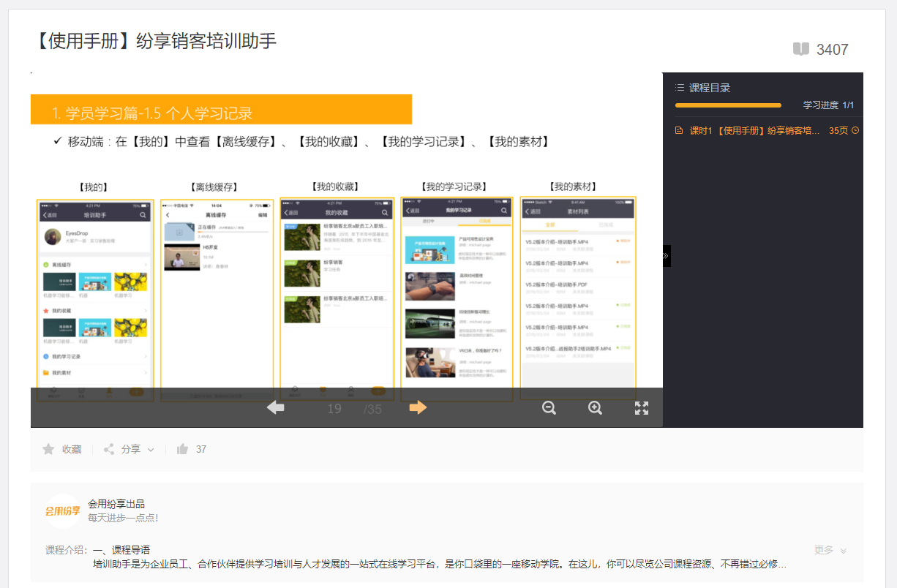This screenshot has height=588, width=897.
Task: Click the 【我的学习记录】 phone screenshot
Action: pos(457,298)
